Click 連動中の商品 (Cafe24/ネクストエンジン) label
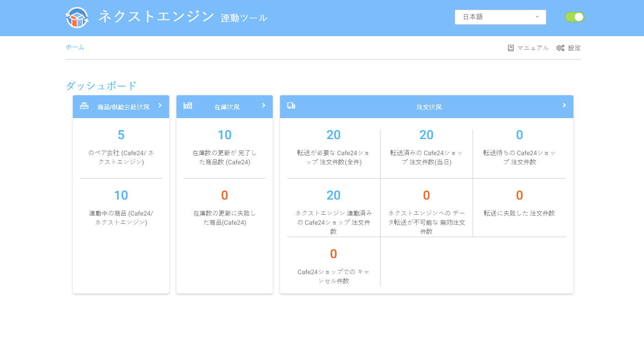 [x=121, y=218]
